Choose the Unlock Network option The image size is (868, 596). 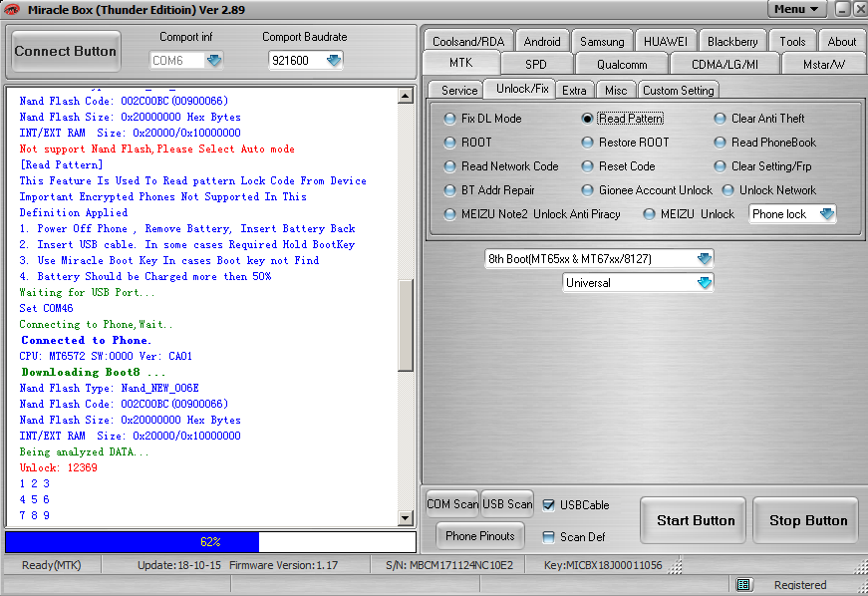[x=728, y=189]
